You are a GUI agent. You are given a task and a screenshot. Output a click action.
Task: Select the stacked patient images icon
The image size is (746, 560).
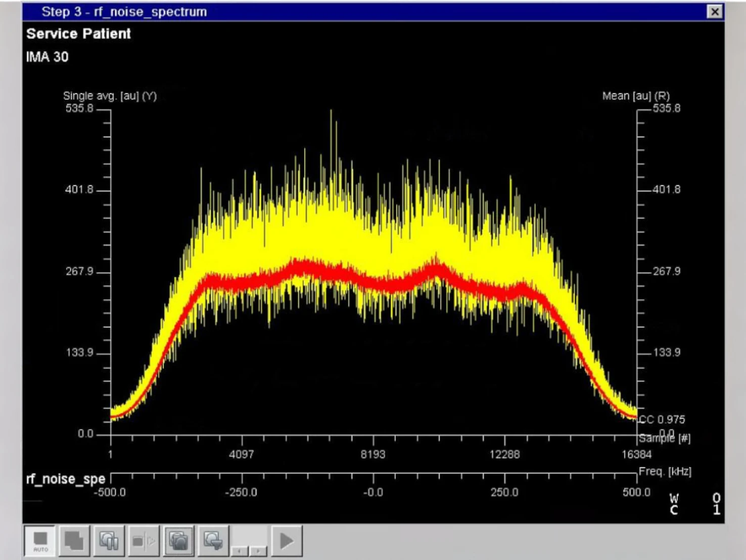coord(178,541)
